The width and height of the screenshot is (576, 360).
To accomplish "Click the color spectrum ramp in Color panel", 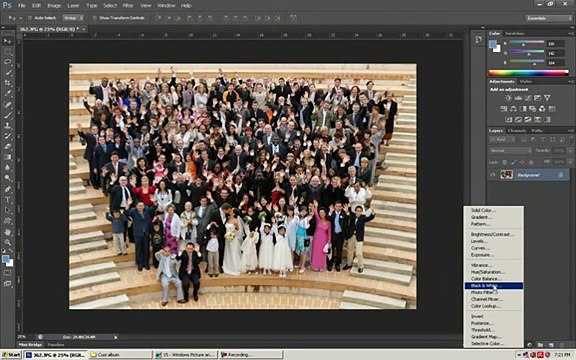I will (529, 73).
